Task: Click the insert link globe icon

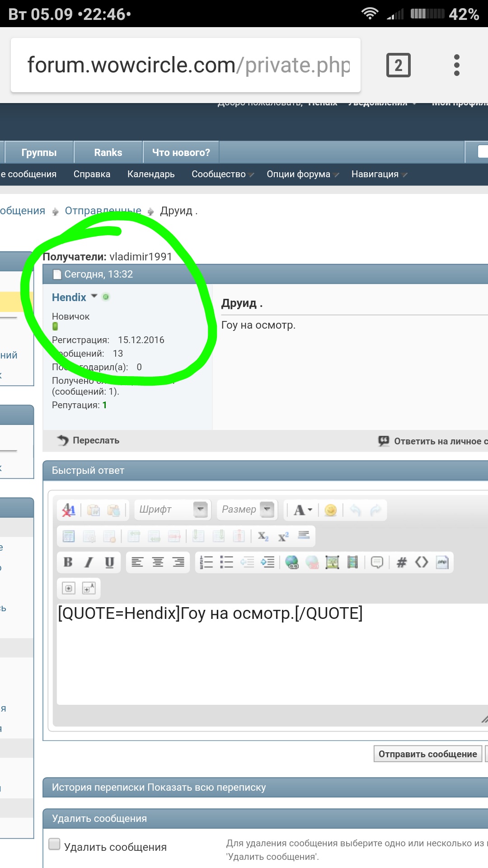Action: pyautogui.click(x=292, y=562)
